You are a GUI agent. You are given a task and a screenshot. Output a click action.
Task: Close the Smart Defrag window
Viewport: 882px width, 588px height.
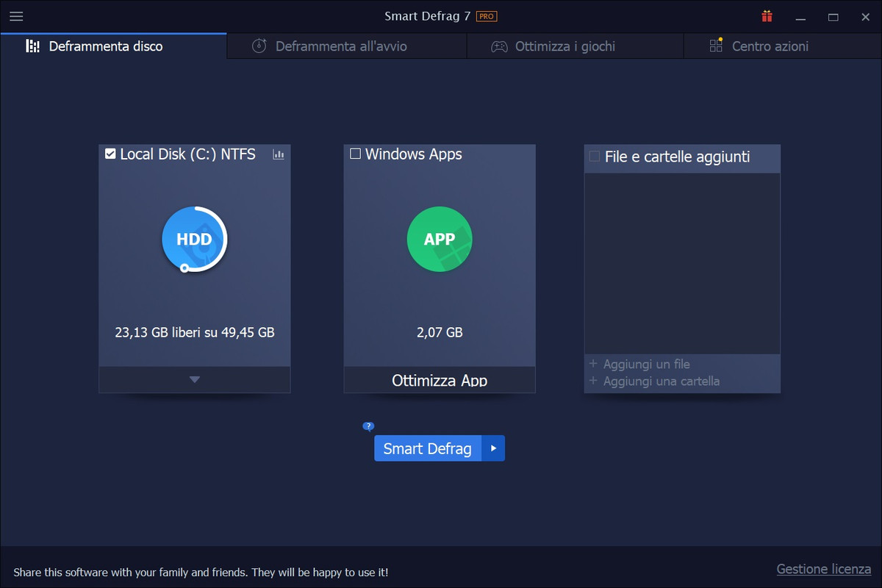tap(865, 16)
